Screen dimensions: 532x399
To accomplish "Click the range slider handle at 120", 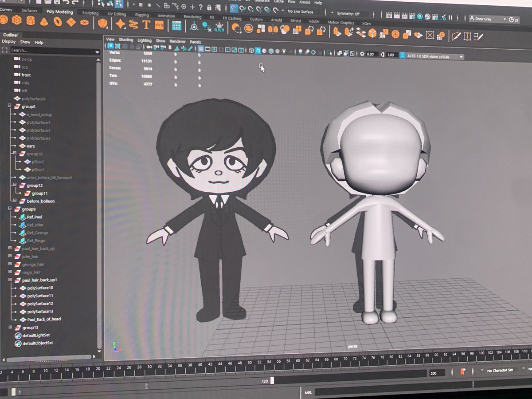I will point(272,381).
